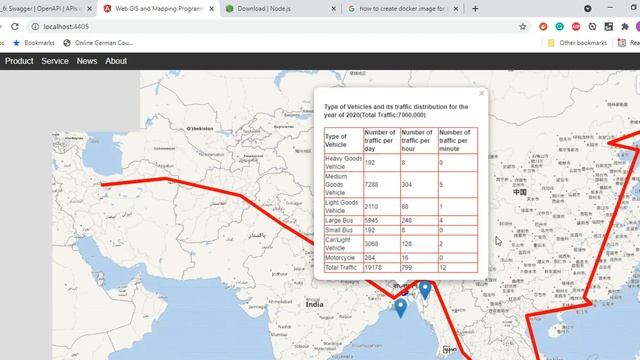Click the lower blue map marker
The width and height of the screenshot is (640, 360).
pyautogui.click(x=401, y=308)
